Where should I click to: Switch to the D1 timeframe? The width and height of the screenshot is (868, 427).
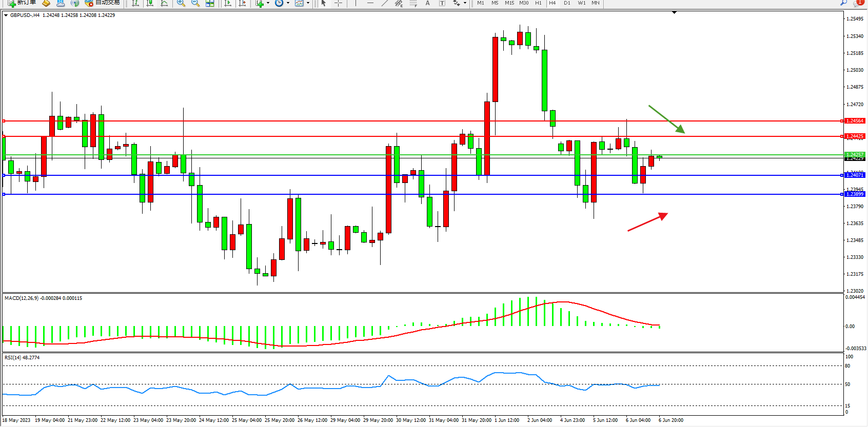pos(567,3)
